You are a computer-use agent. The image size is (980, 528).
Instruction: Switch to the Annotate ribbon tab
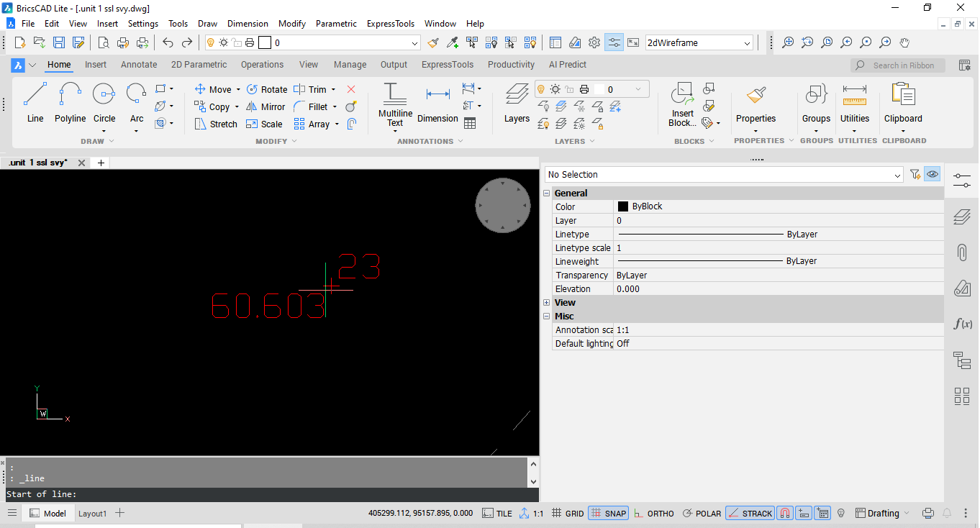(139, 65)
